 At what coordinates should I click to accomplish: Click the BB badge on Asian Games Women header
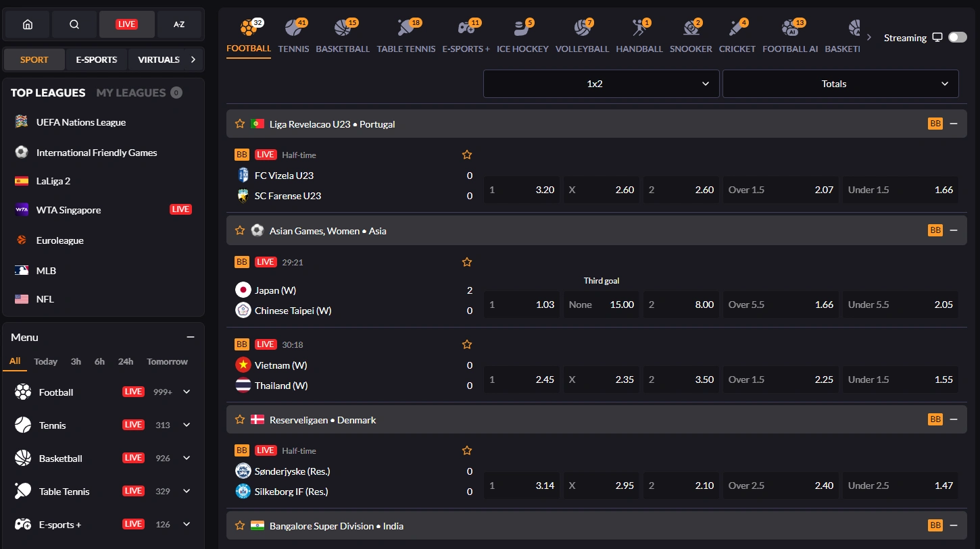[x=935, y=230]
